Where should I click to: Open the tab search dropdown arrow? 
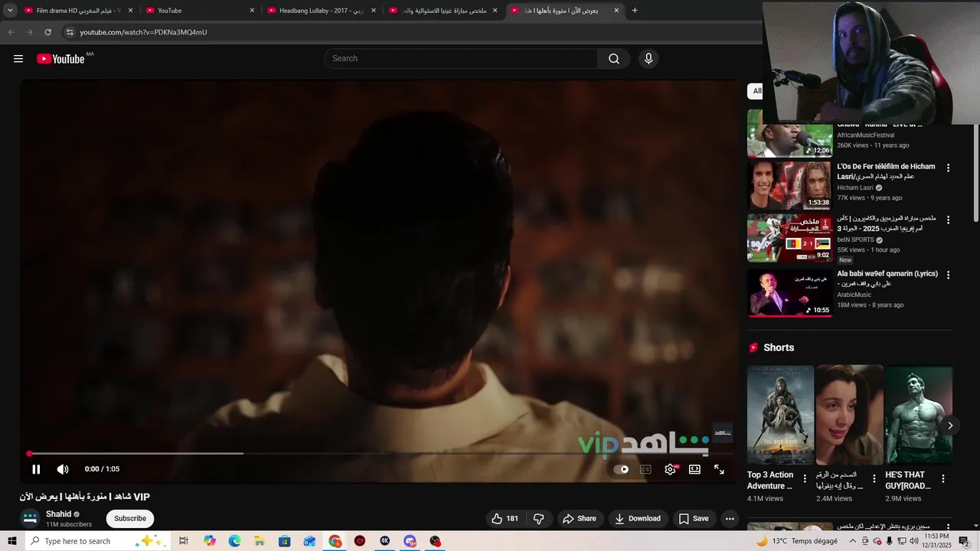[10, 11]
